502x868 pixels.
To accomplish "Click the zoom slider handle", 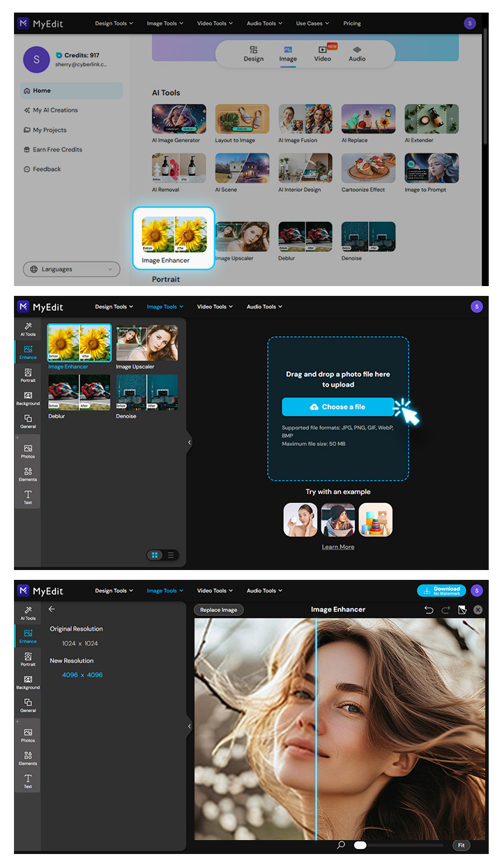I will click(x=360, y=845).
